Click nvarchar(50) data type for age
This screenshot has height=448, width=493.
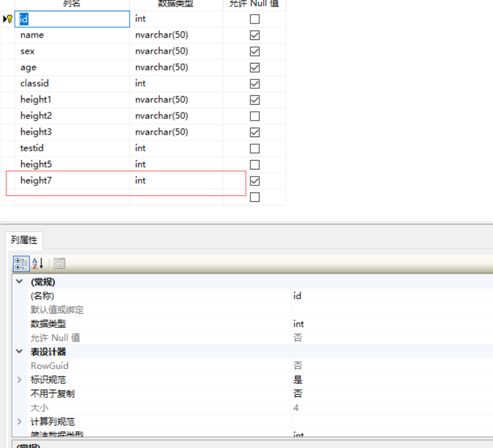pyautogui.click(x=176, y=67)
